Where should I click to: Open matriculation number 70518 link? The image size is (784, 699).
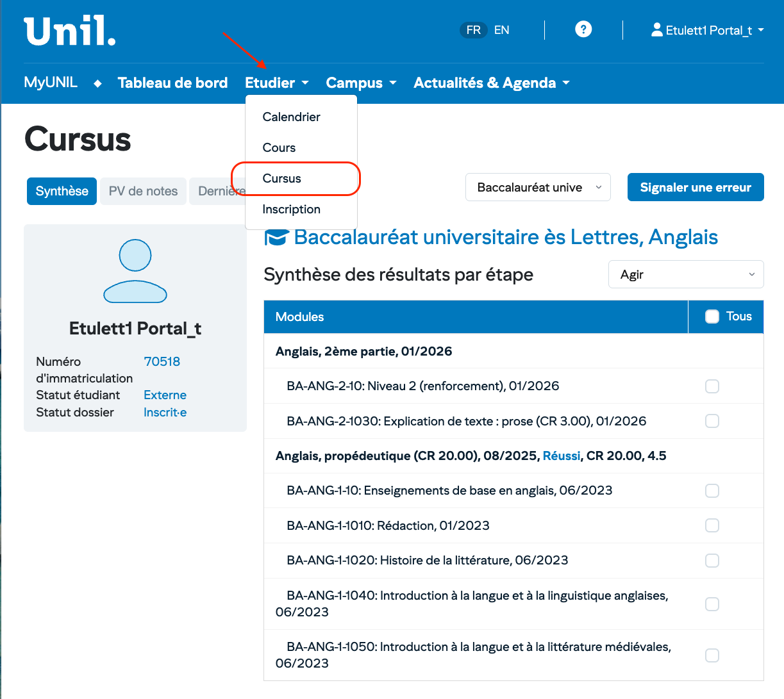coord(162,361)
